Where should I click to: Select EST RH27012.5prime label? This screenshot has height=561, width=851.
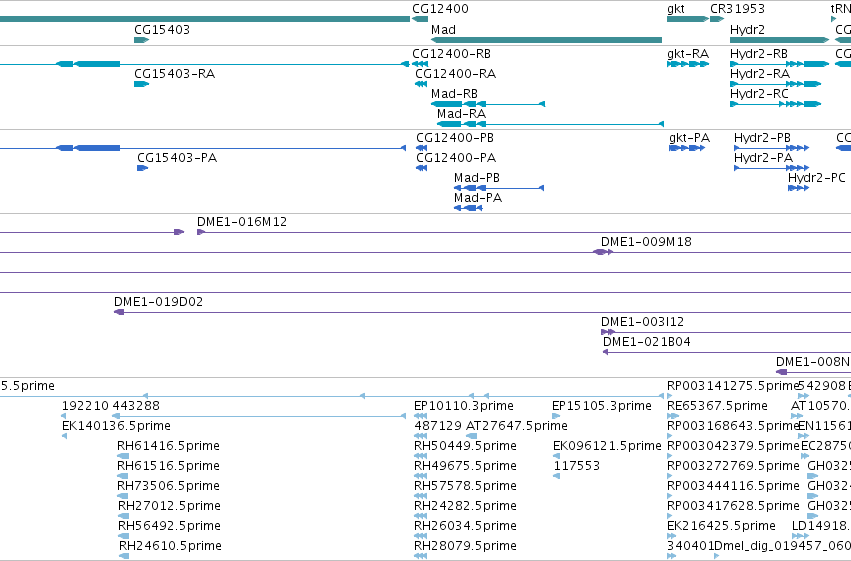169,506
